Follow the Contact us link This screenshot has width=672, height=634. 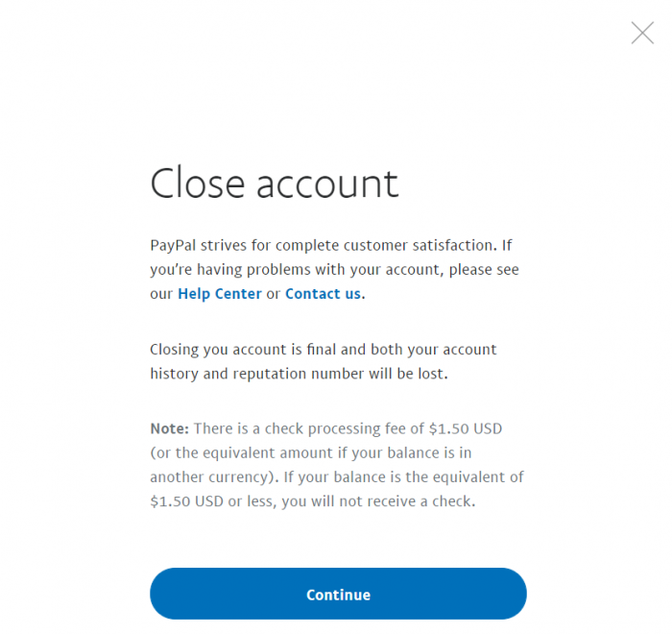coord(323,294)
